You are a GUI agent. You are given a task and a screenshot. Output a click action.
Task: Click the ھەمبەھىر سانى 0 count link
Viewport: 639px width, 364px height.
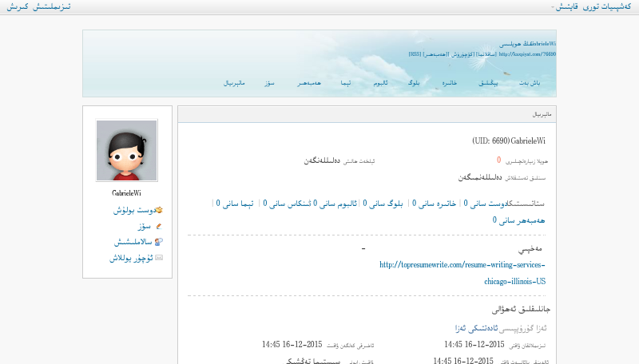click(x=518, y=220)
